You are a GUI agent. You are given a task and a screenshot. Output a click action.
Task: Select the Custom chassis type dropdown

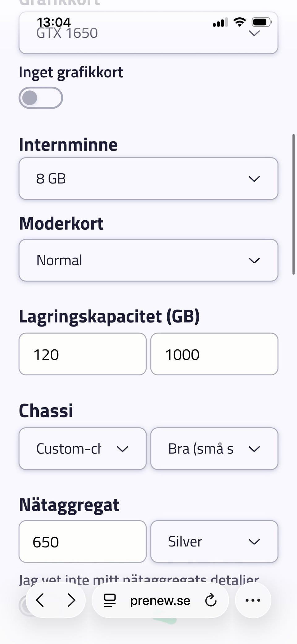(x=82, y=449)
